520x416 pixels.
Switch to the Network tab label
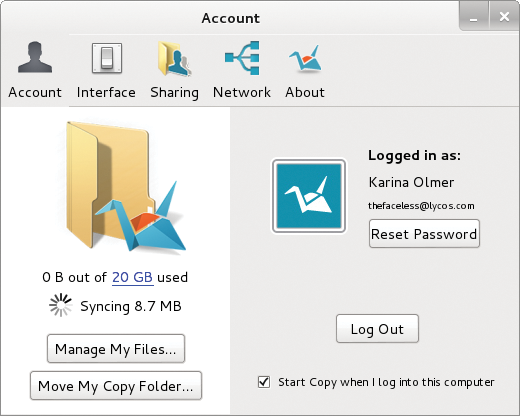[242, 92]
